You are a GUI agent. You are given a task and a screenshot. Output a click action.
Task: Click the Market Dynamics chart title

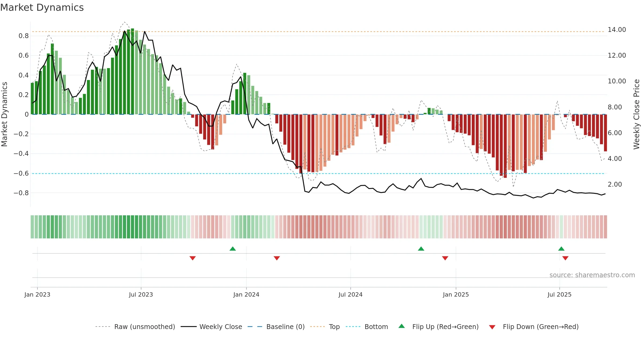pyautogui.click(x=42, y=8)
